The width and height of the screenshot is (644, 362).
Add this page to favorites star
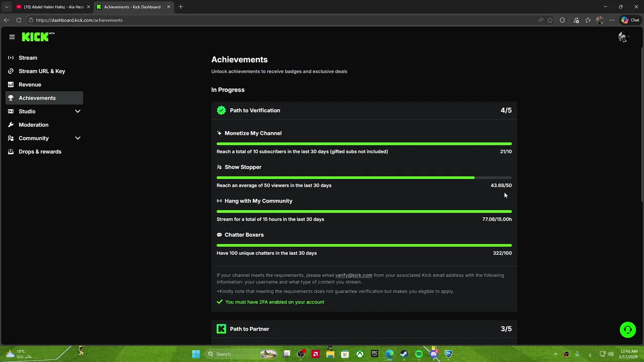[x=550, y=20]
